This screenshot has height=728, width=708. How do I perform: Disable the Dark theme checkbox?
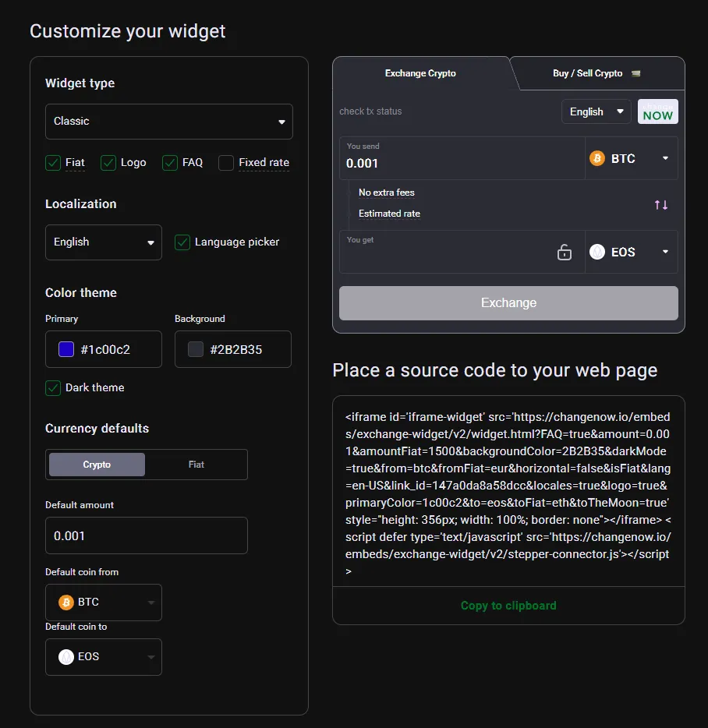[53, 387]
